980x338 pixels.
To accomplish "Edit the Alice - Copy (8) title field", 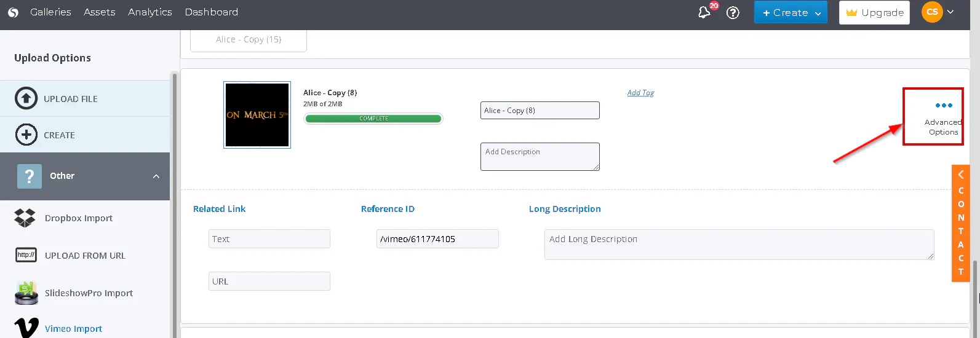I will 540,111.
